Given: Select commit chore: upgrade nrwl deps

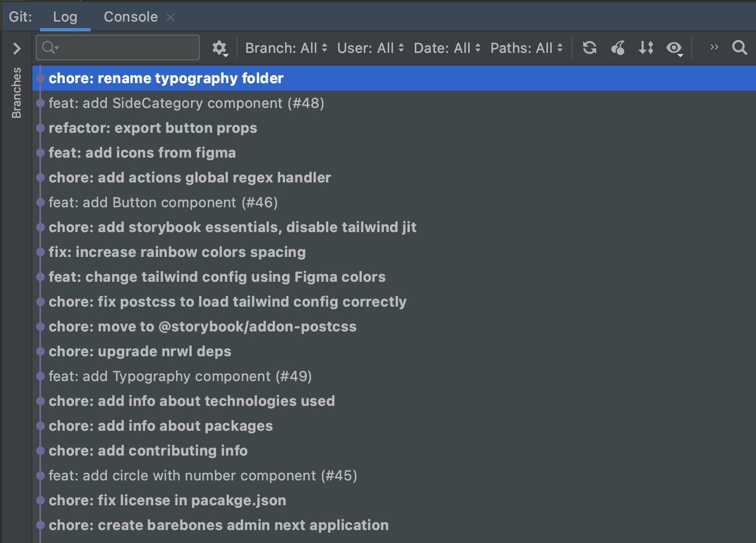Looking at the screenshot, I should [x=140, y=351].
